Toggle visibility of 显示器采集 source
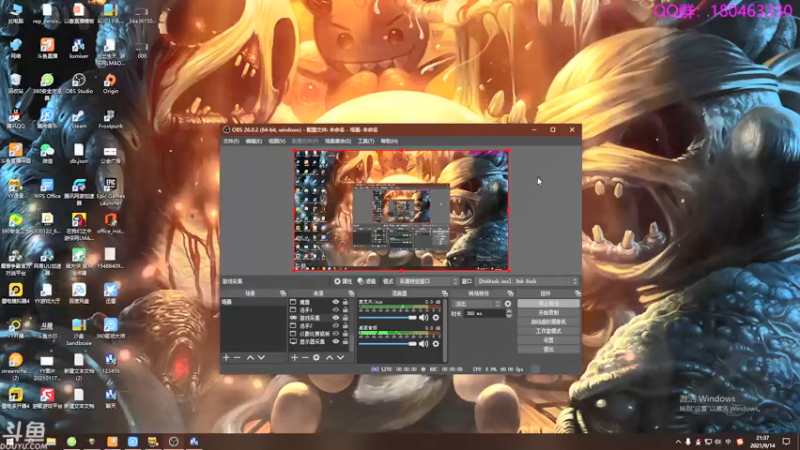The image size is (800, 450). tap(336, 341)
